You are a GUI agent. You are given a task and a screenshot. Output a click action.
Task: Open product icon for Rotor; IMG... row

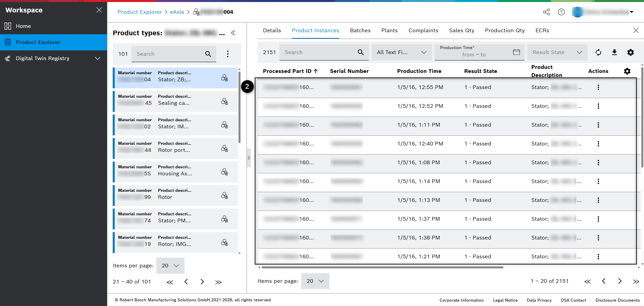[224, 243]
